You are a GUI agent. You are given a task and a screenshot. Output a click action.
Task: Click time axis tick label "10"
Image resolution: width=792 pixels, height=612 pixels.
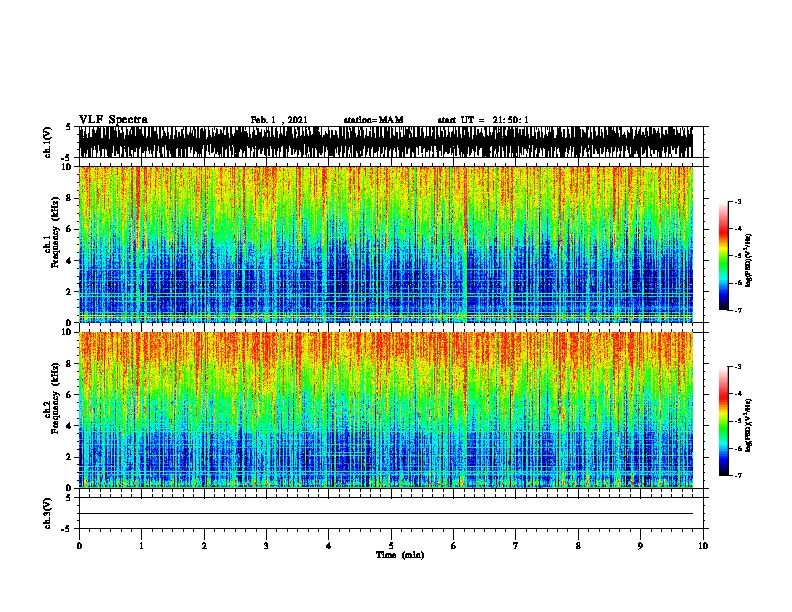pyautogui.click(x=703, y=546)
